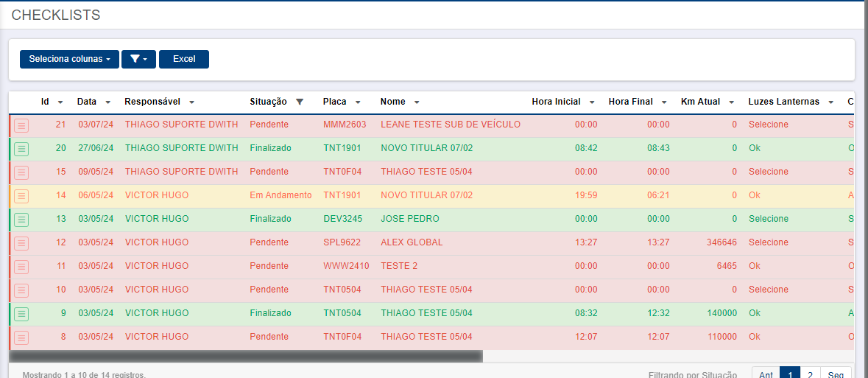Select plate cell SPL9622
The height and width of the screenshot is (378, 868).
342,242
